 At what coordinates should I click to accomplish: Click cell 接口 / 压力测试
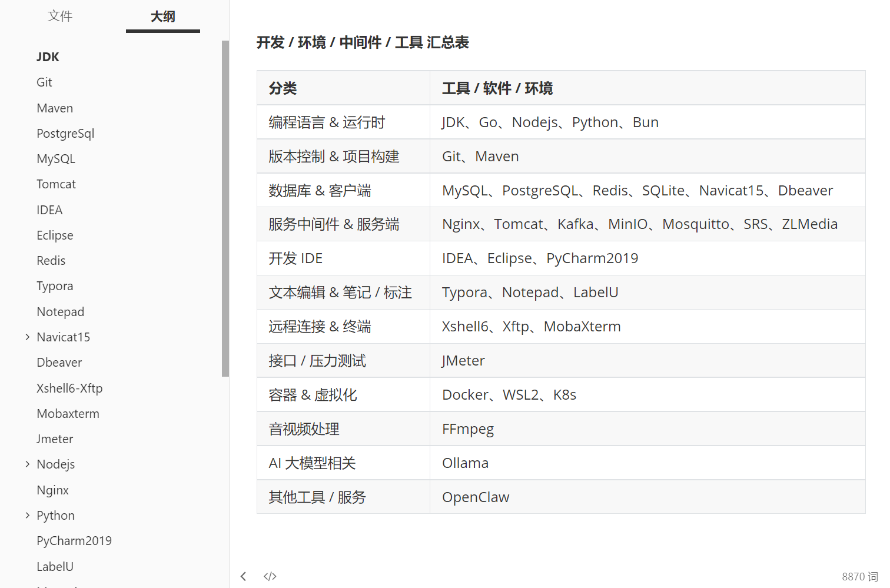pyautogui.click(x=344, y=361)
